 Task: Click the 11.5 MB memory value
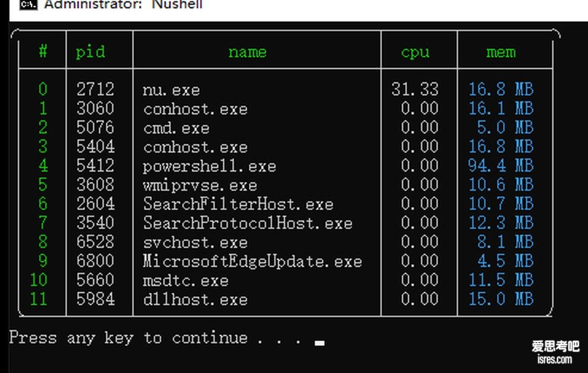tap(501, 281)
